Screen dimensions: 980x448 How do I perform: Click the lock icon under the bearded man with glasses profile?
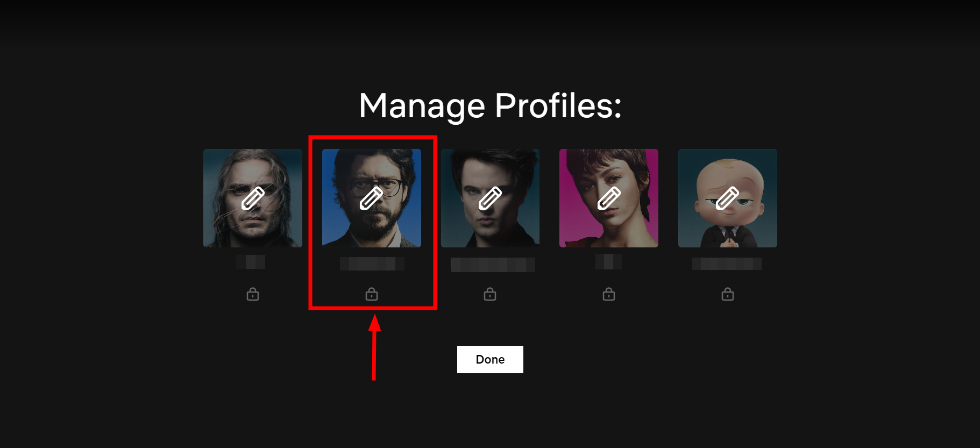tap(372, 294)
